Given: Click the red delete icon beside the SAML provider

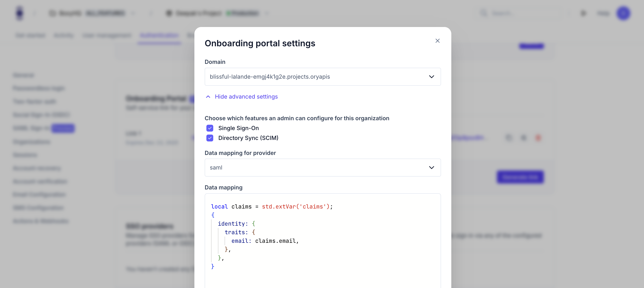Looking at the screenshot, I should 538,138.
